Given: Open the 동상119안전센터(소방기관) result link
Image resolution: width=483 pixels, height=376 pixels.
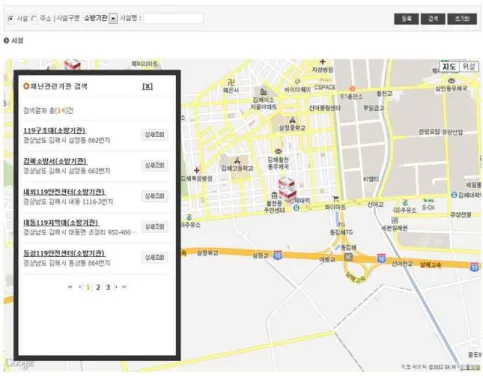Looking at the screenshot, I should point(64,253).
